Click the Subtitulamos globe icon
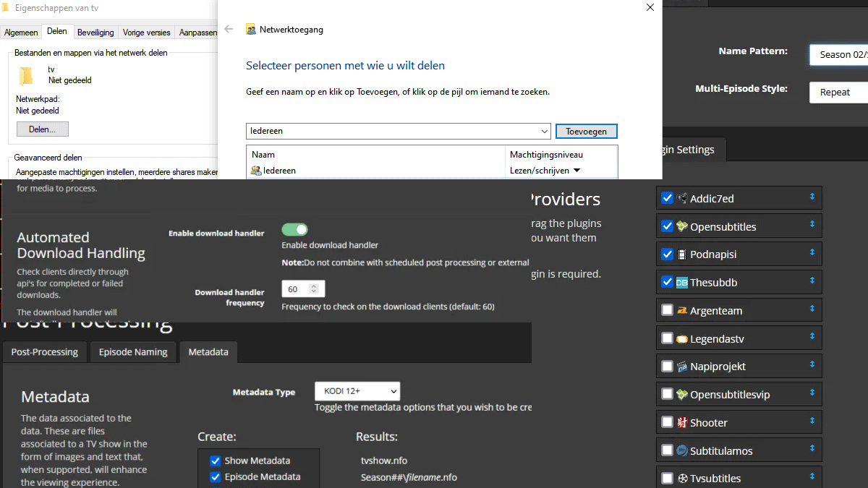 tap(682, 450)
